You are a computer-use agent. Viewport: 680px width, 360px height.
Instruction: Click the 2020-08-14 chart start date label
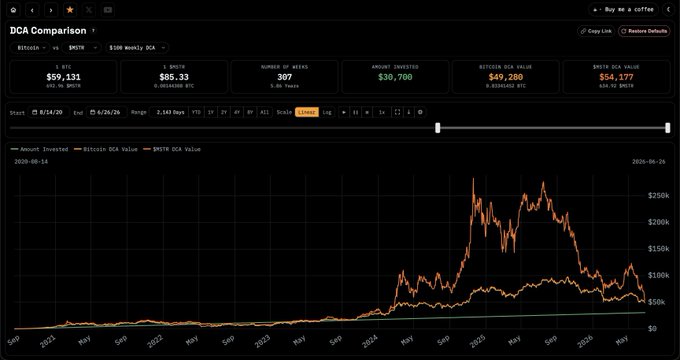point(31,162)
